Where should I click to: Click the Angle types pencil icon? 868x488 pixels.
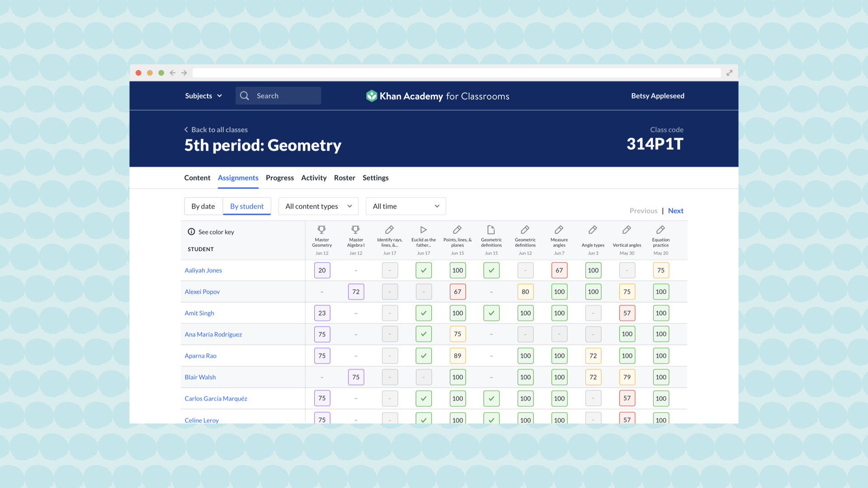coord(593,230)
